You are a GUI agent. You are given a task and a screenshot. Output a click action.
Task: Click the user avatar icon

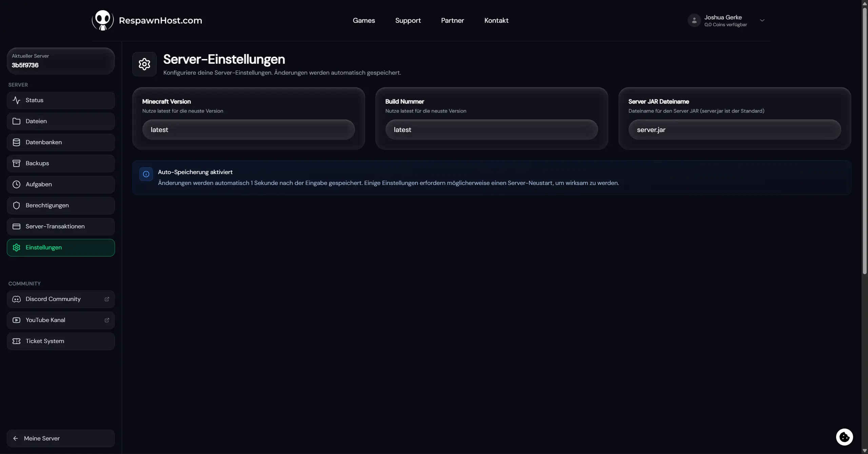click(694, 20)
